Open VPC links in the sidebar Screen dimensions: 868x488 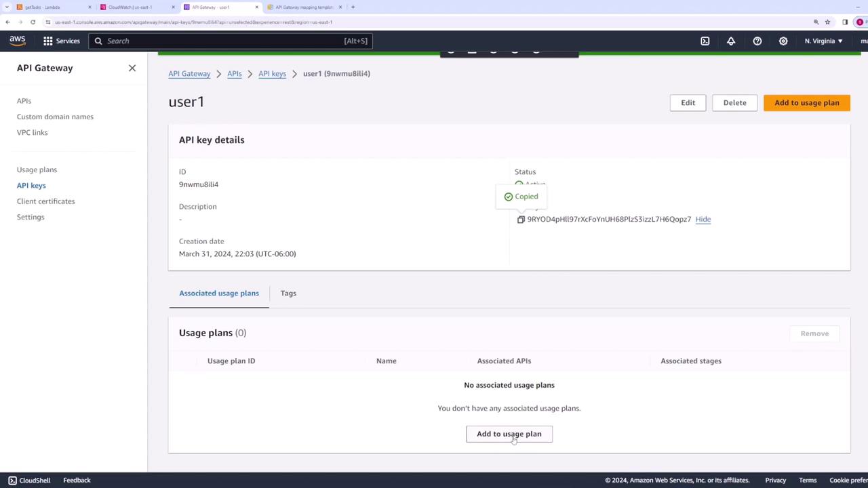click(x=32, y=132)
